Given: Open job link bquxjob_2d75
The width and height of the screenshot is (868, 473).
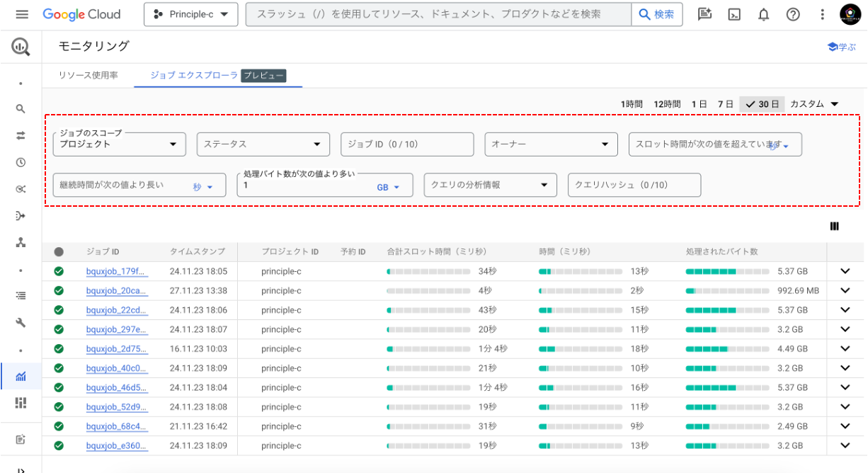Looking at the screenshot, I should pyautogui.click(x=116, y=349).
